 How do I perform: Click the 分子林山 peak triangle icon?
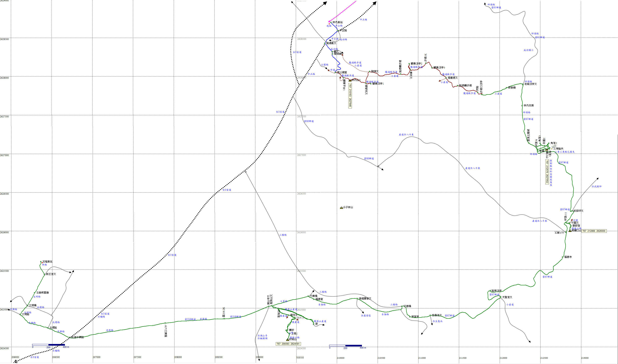pyautogui.click(x=341, y=208)
